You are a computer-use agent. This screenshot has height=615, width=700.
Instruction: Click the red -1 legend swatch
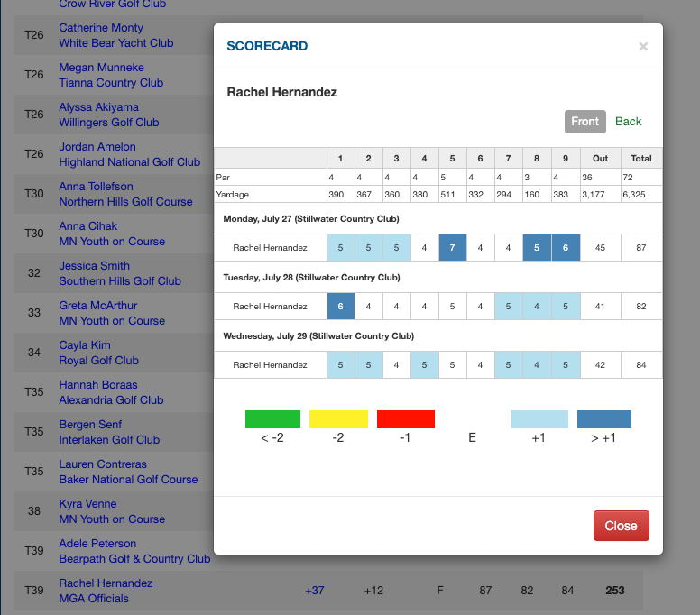point(406,419)
